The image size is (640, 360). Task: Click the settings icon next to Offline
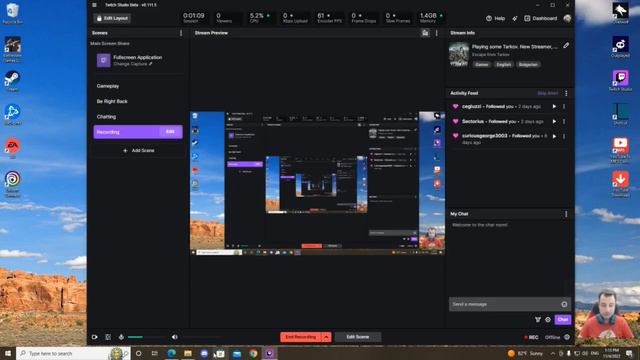pos(567,337)
